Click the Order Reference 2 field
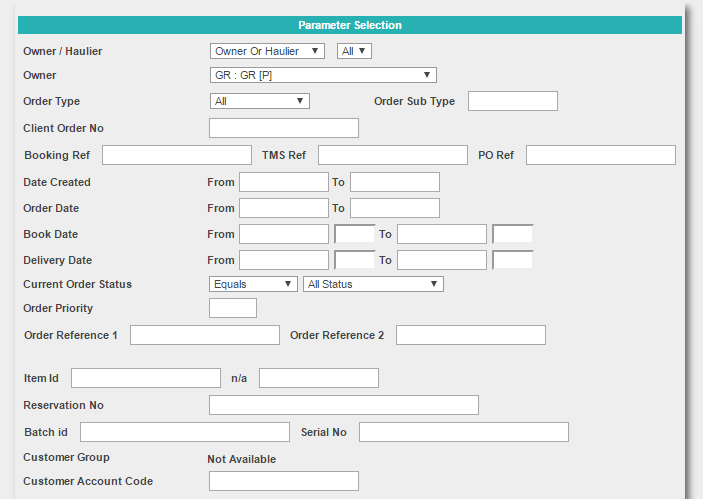The height and width of the screenshot is (499, 703). tap(471, 335)
